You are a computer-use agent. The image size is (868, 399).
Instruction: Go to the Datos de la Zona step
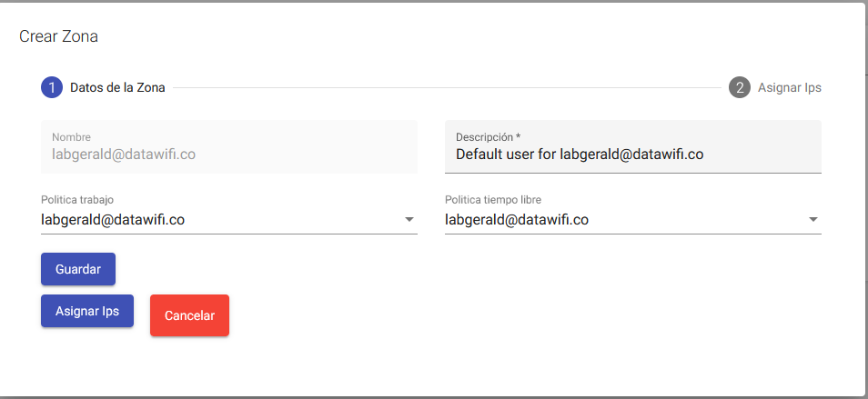pyautogui.click(x=117, y=88)
